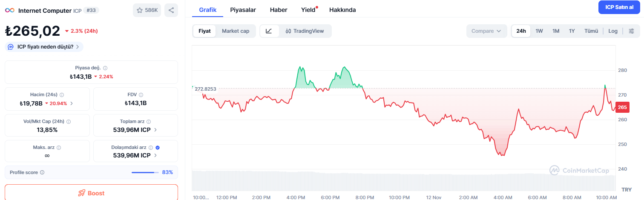Click the ₺143,1B market cap value
644x200 pixels.
click(x=81, y=77)
